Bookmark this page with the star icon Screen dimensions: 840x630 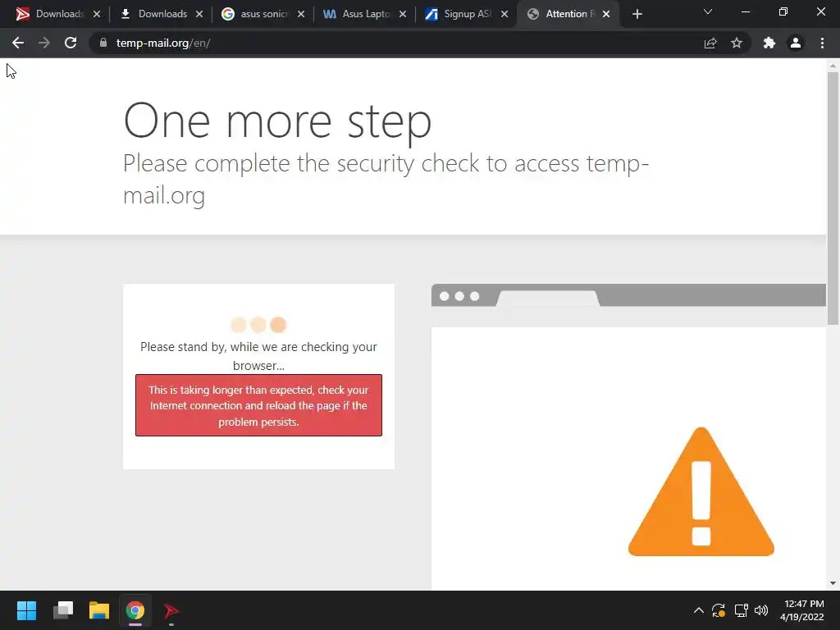coord(737,43)
